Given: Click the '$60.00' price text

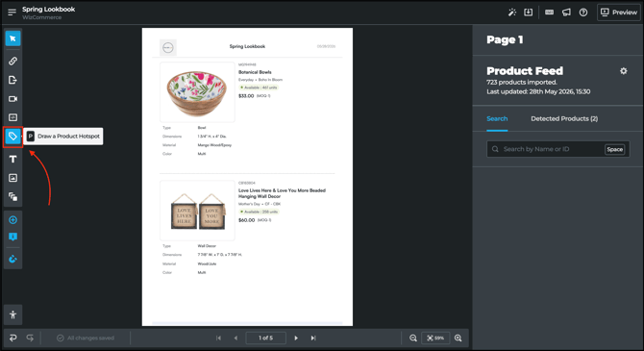Looking at the screenshot, I should pyautogui.click(x=246, y=220).
